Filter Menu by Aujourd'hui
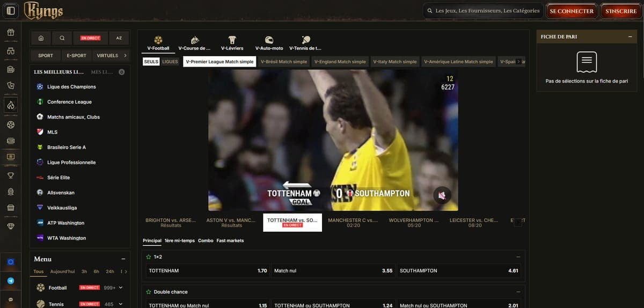 click(x=63, y=272)
